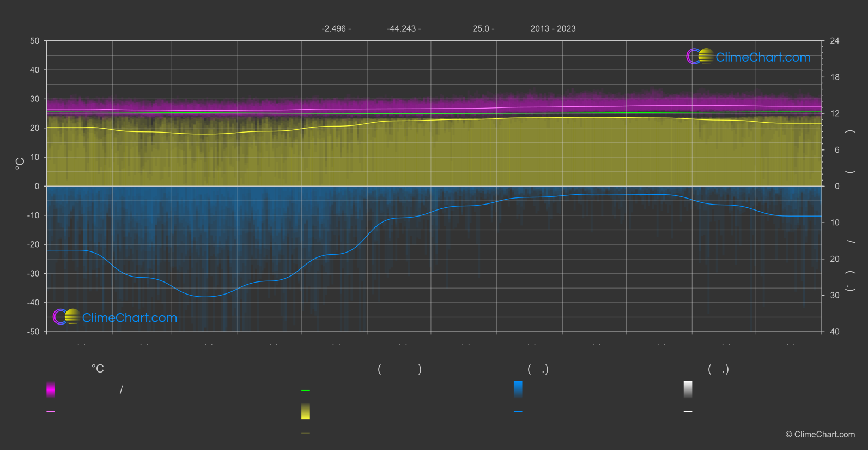Click the magenta gradient legend swatch

coord(51,389)
